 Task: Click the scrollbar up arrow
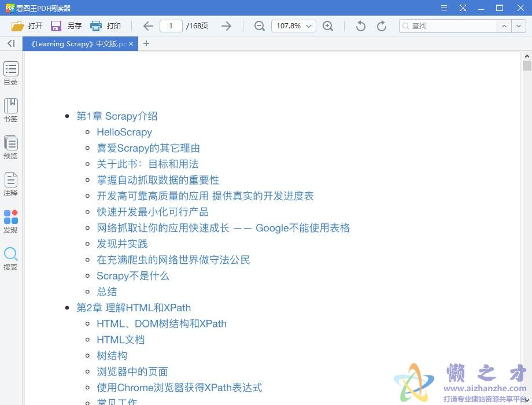click(x=527, y=56)
